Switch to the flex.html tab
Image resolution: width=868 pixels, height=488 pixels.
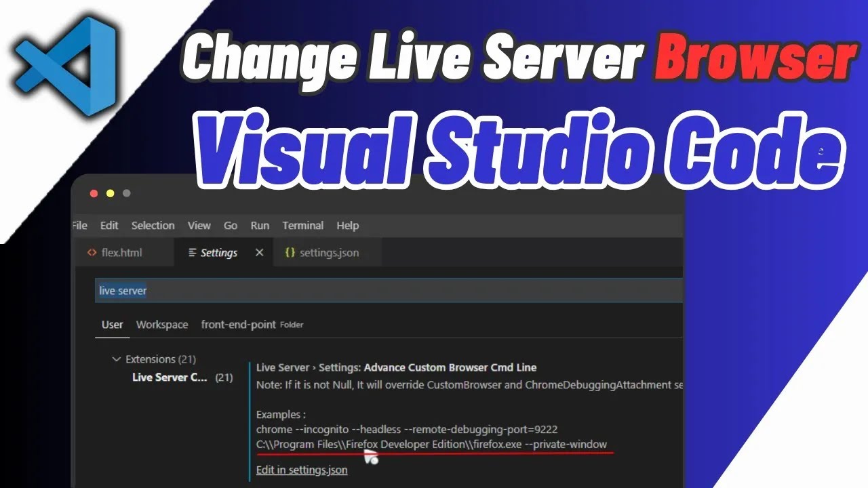point(122,252)
